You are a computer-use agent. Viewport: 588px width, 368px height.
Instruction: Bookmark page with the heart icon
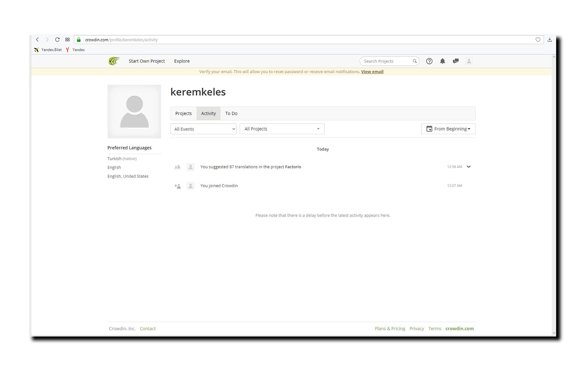538,40
